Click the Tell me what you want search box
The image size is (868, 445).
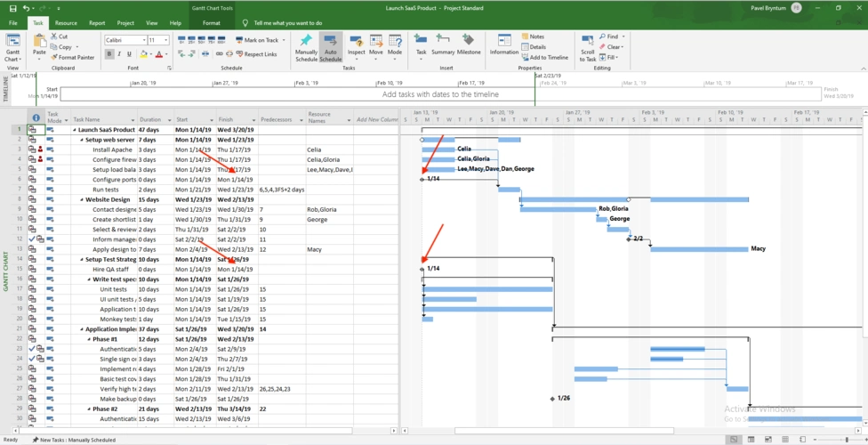pos(288,23)
